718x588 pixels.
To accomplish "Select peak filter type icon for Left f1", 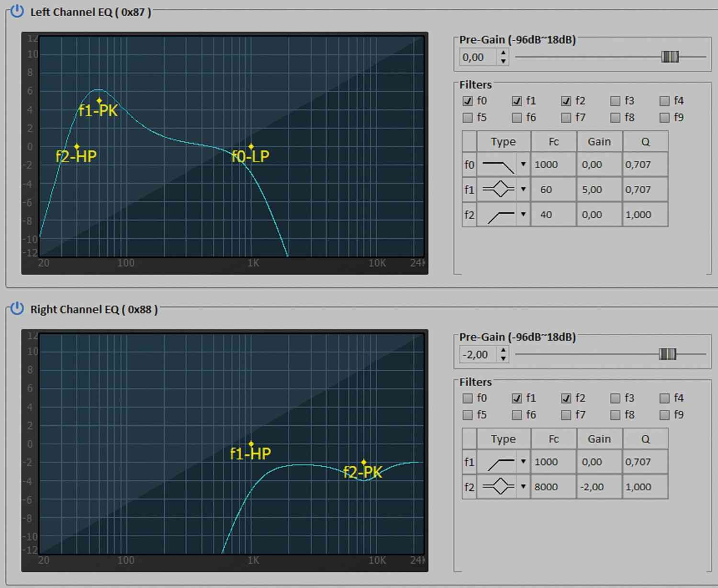I will 498,190.
